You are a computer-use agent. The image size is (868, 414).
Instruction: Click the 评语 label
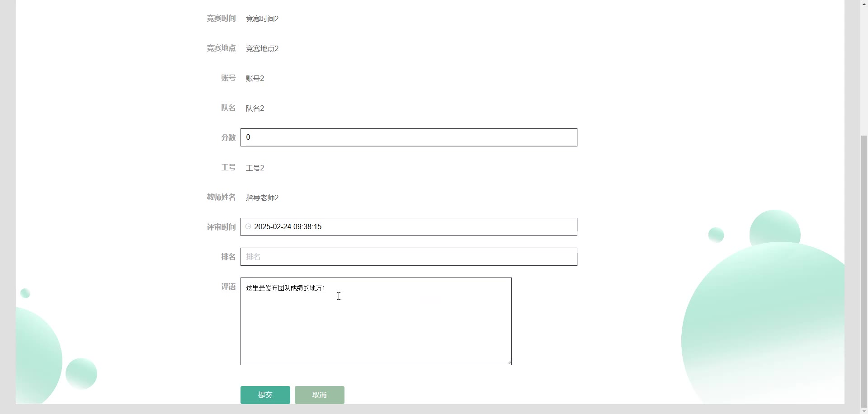pos(228,287)
